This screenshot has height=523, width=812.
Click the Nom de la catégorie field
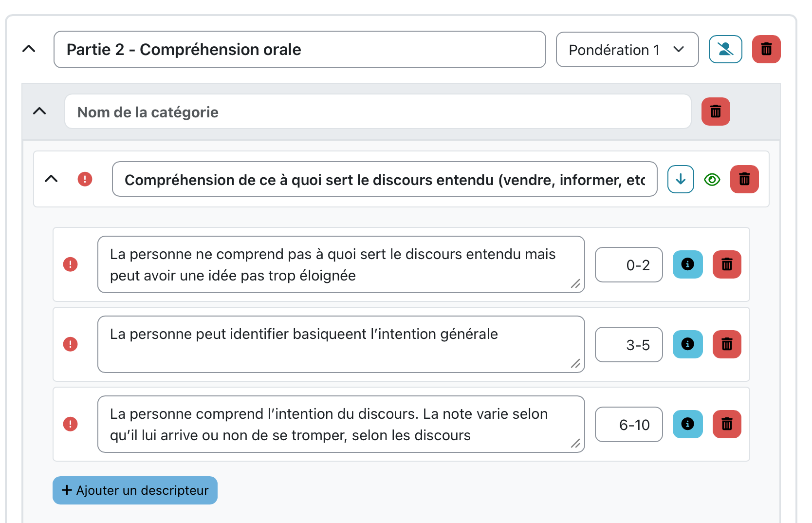[378, 112]
